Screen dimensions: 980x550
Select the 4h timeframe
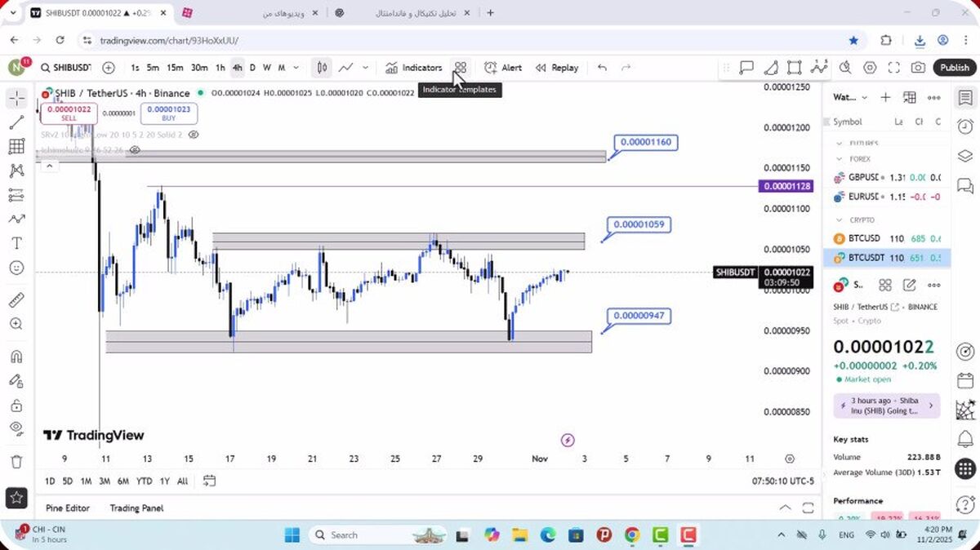[x=237, y=68]
